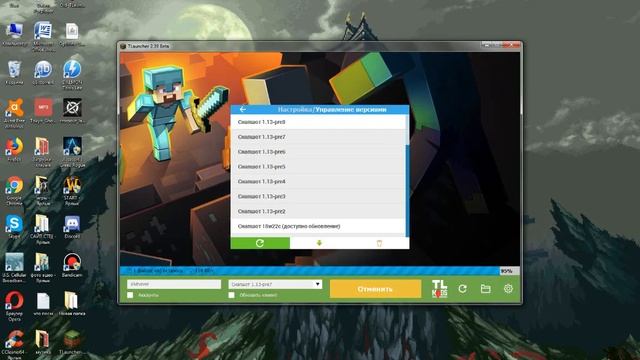
Task: Select Снапшот 1.13-pre6 row
Action: tap(318, 152)
